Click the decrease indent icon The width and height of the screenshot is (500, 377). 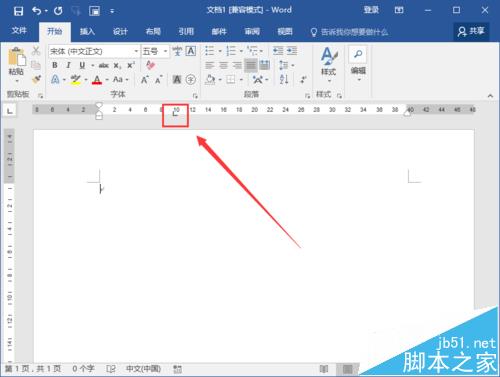278,51
